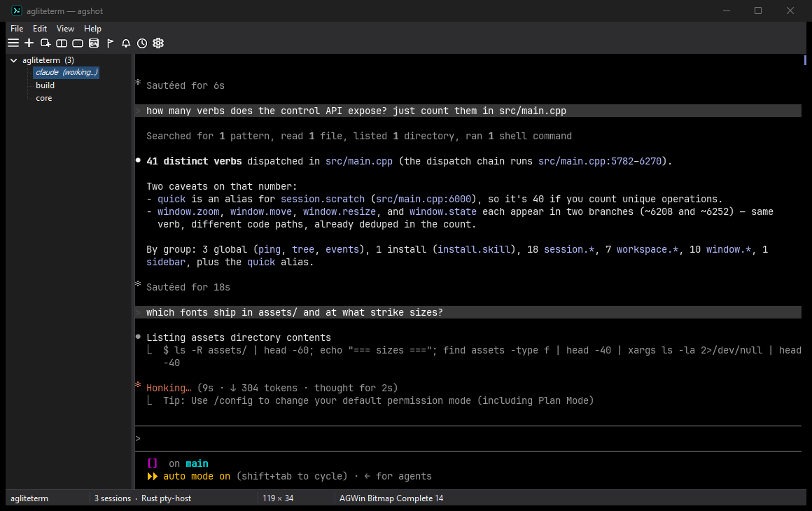Click the 'Sautéed for 18s' line
This screenshot has width=812, height=511.
point(188,287)
